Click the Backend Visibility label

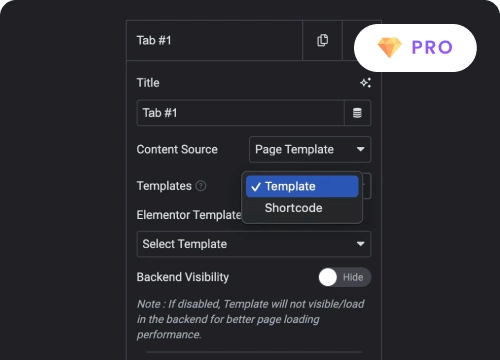(183, 277)
